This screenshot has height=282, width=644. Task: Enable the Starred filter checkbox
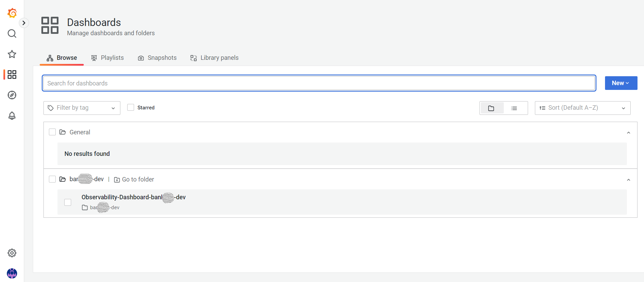coord(131,107)
